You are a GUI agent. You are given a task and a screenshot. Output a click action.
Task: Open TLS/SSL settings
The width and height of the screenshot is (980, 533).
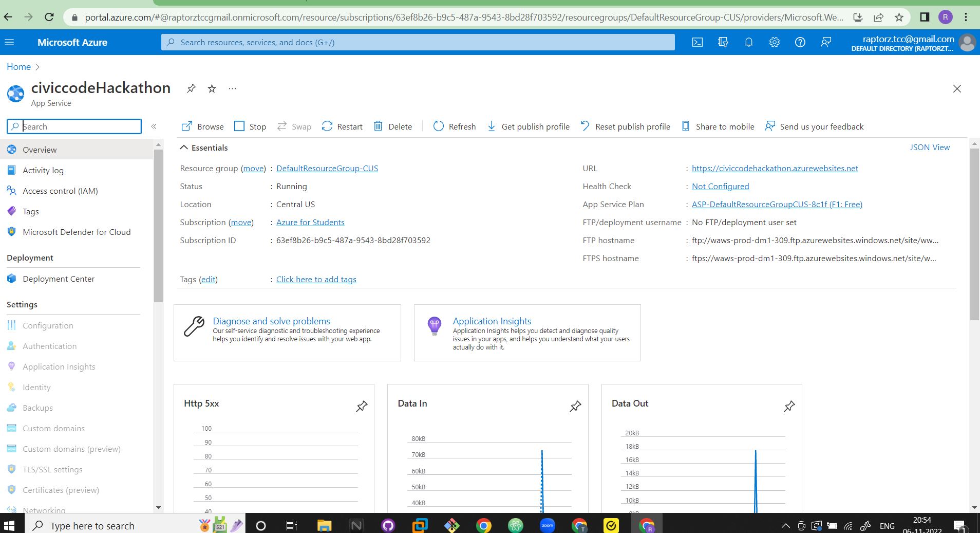(77, 469)
